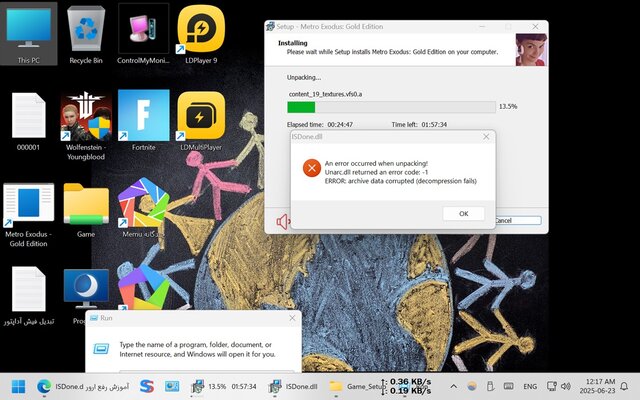
Task: Close the ISDone.dll error dialog
Action: pyautogui.click(x=486, y=135)
